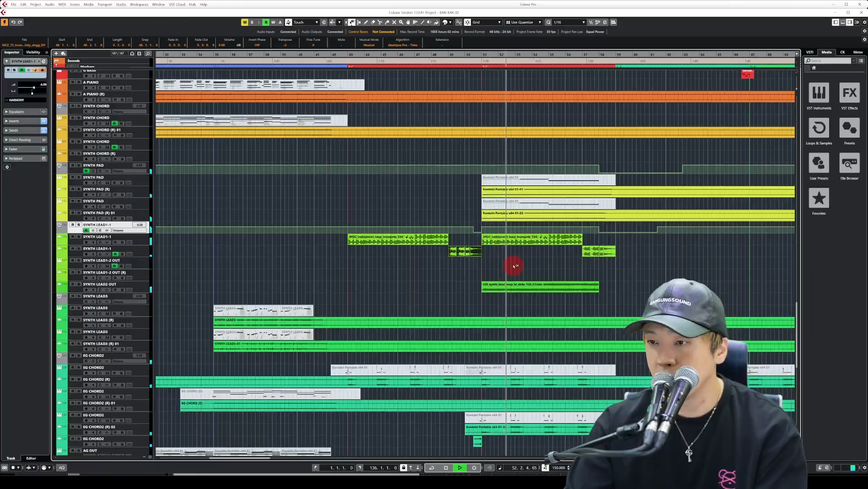The height and width of the screenshot is (489, 868).
Task: Select the Range Selection tool
Action: coord(359,22)
